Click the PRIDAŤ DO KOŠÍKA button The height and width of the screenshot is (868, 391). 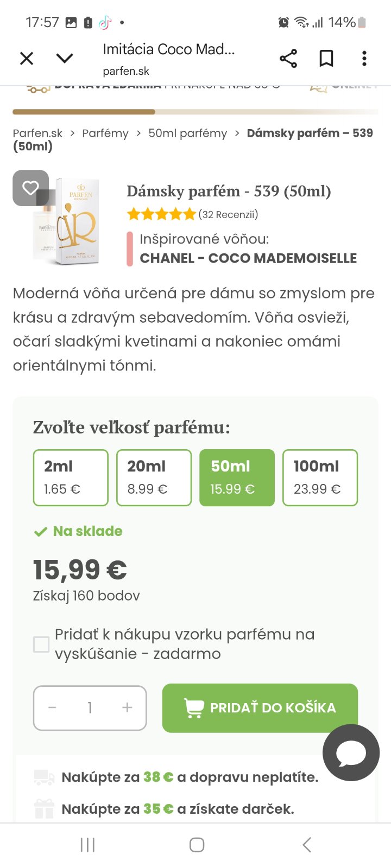260,707
